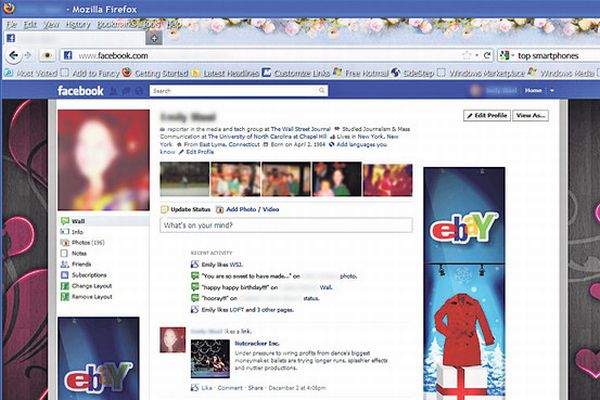Open Latest Headlines bookmark
Viewport: 600px width, 400px height.
tap(225, 73)
